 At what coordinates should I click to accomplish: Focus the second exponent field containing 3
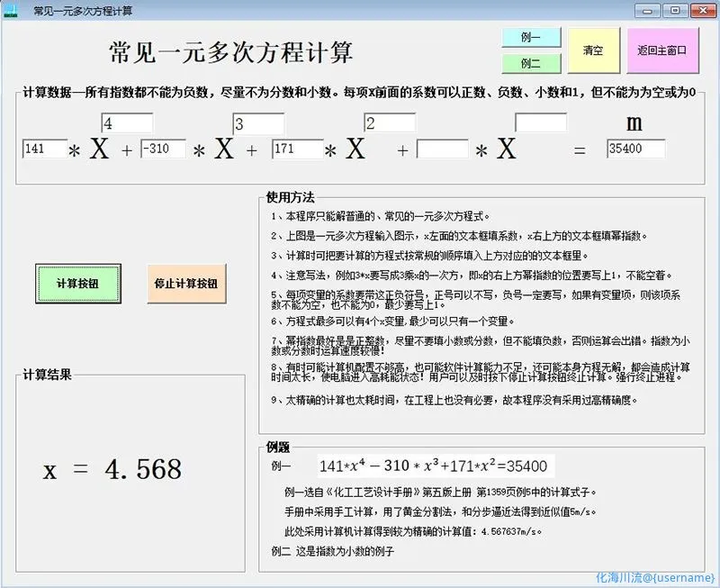[x=258, y=123]
